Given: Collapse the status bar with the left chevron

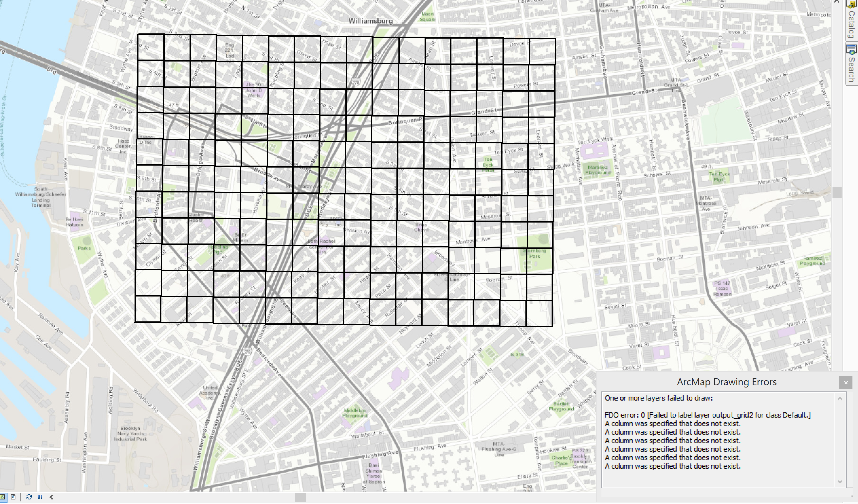Looking at the screenshot, I should tap(51, 497).
